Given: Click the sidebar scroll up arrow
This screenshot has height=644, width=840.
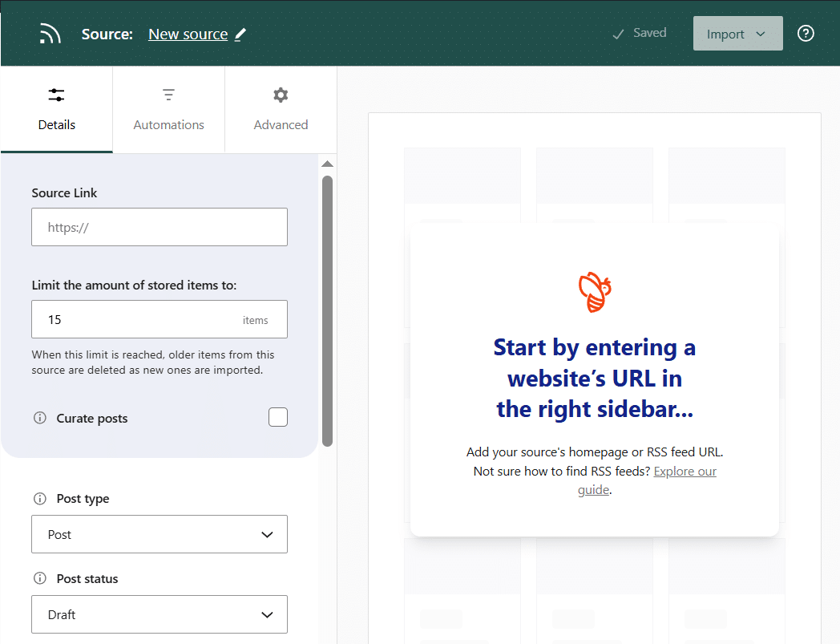Looking at the screenshot, I should pos(327,164).
